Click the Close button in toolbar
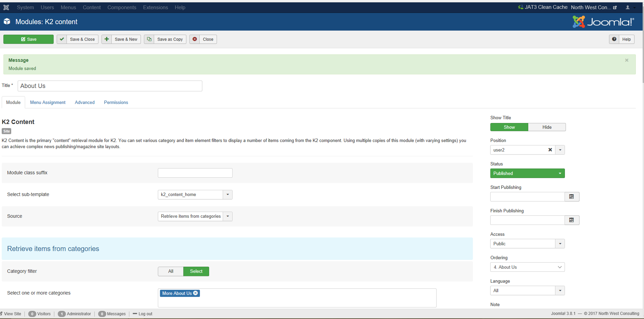The image size is (644, 319). [x=203, y=39]
